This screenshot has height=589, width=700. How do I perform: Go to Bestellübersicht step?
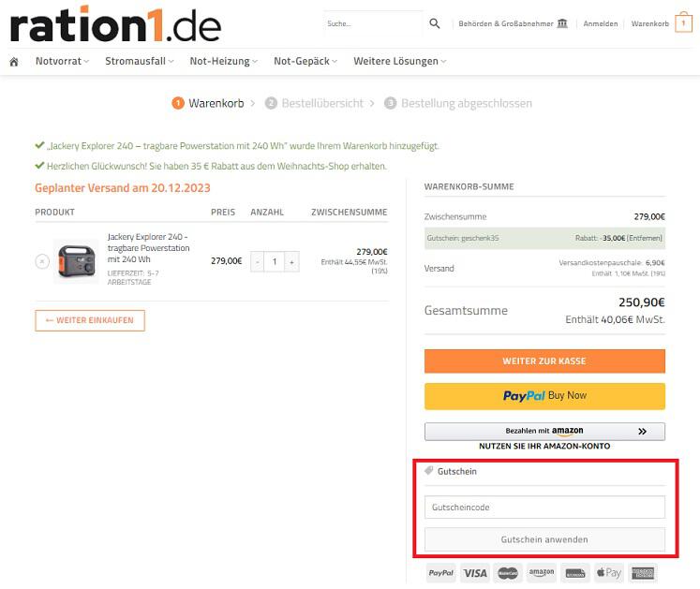(314, 104)
